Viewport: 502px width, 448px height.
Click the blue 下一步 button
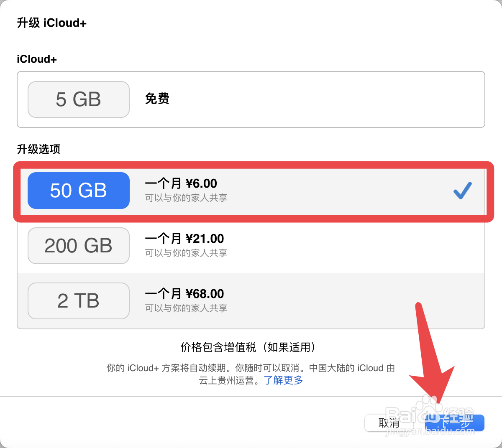455,423
